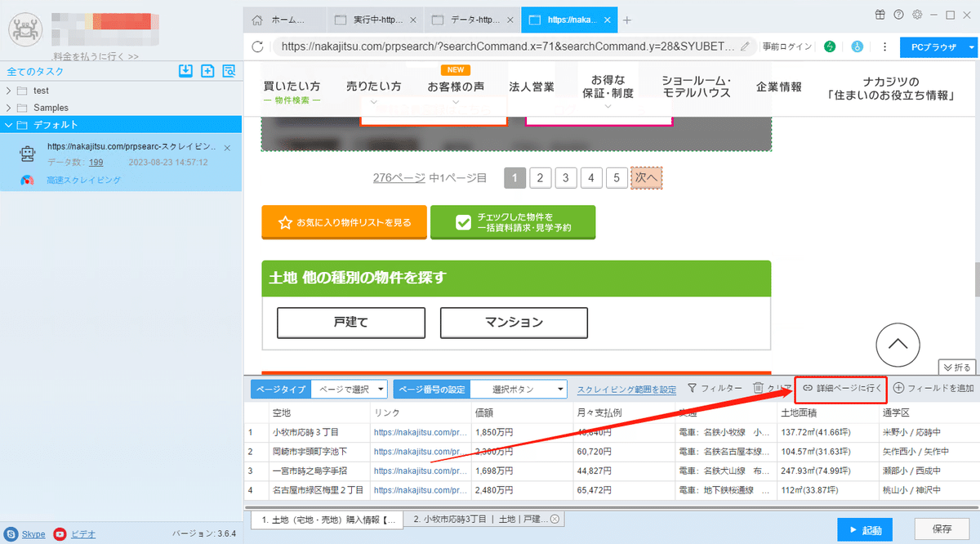Screen dimensions: 980x544
Task: Collapse data panel with 折る button
Action: [958, 368]
